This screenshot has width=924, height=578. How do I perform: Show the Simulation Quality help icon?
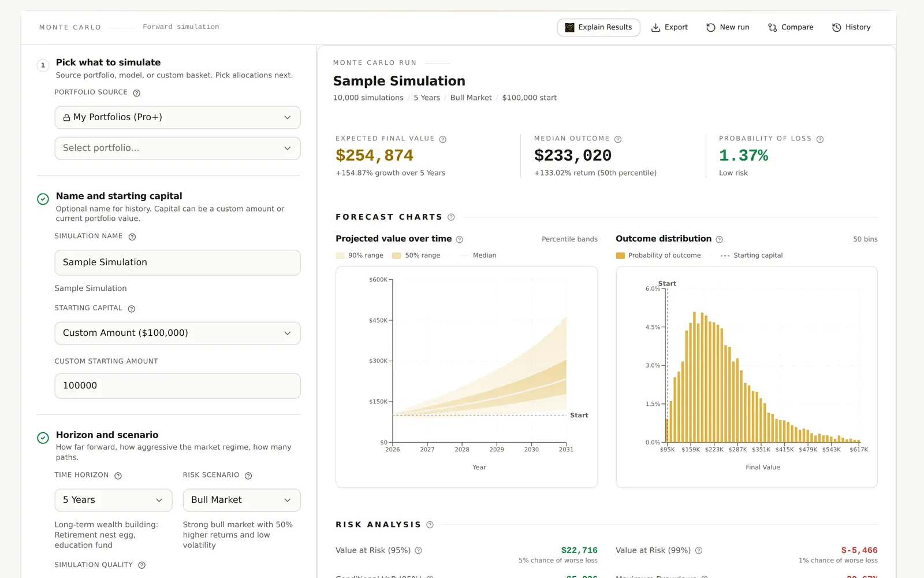[142, 565]
